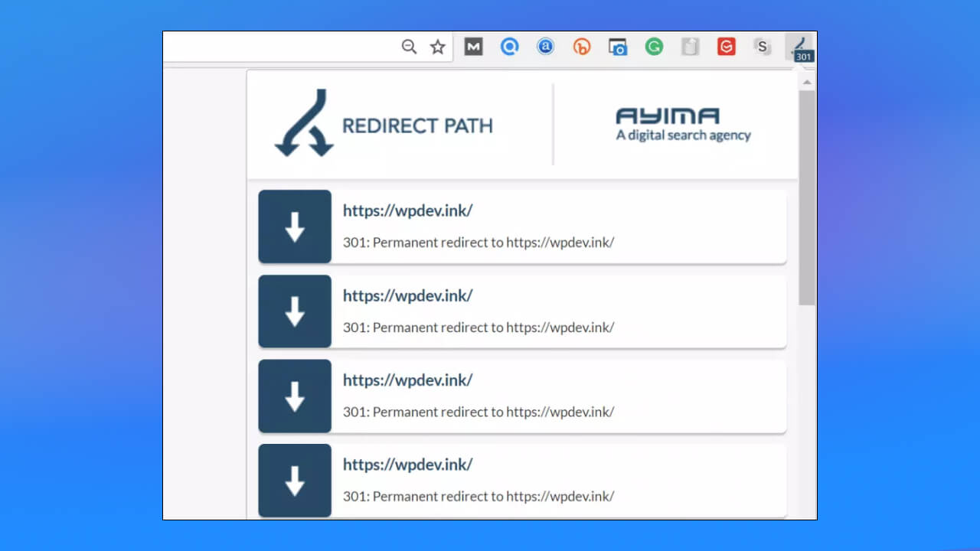This screenshot has height=551, width=980.
Task: Click the zoom-out magnifier icon in address bar
Action: pyautogui.click(x=409, y=47)
